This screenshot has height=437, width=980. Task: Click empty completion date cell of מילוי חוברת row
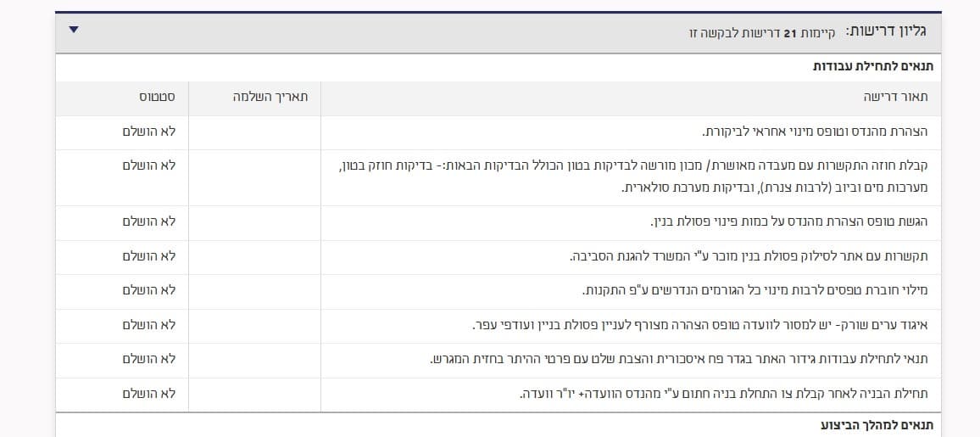pos(254,291)
